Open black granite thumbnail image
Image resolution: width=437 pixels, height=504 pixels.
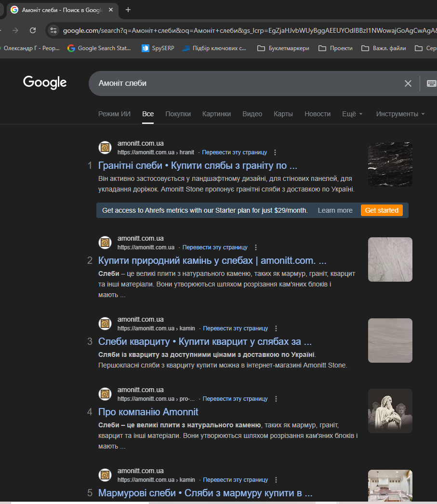[x=390, y=164]
